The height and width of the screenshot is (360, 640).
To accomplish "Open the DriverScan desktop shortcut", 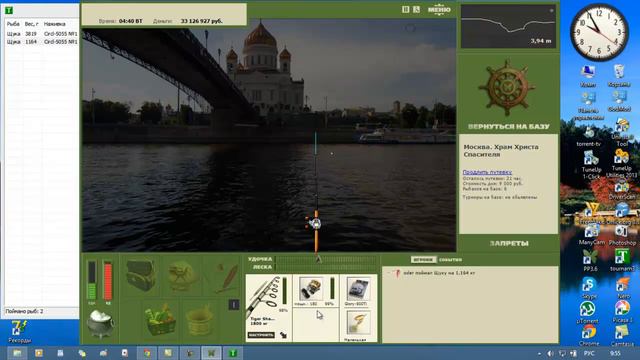I will [x=621, y=190].
